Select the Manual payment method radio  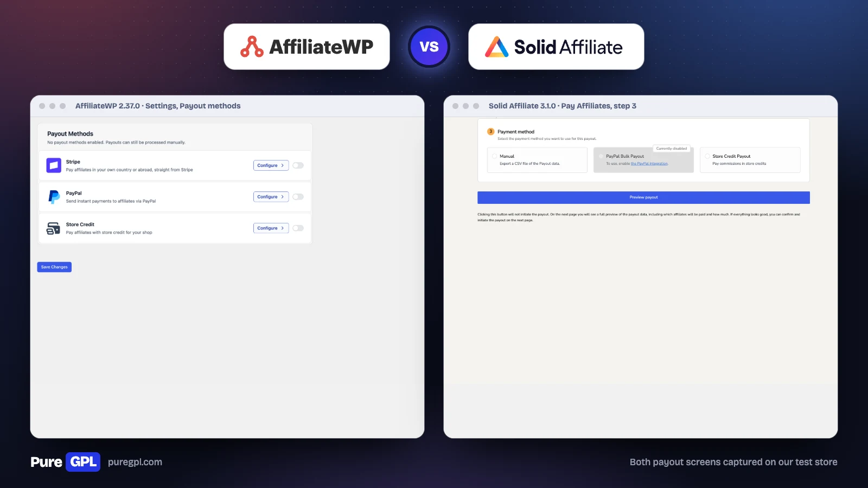(x=494, y=156)
